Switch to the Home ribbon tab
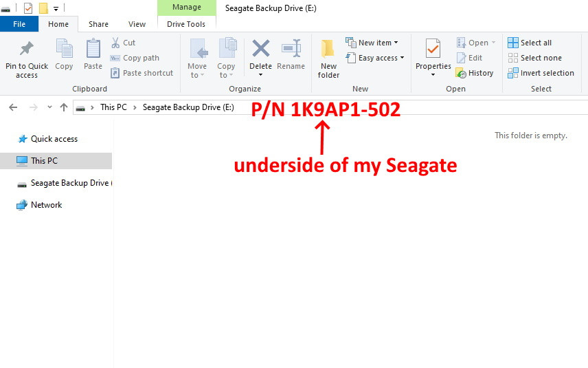Viewport: 588px width, 368px height. [58, 24]
